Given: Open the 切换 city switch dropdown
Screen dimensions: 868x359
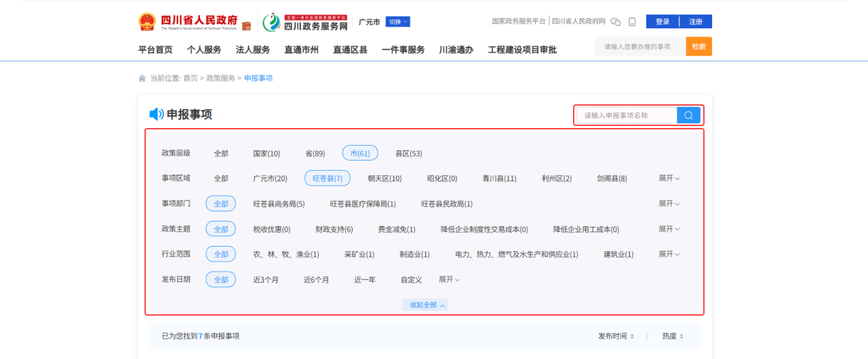Looking at the screenshot, I should [x=398, y=22].
